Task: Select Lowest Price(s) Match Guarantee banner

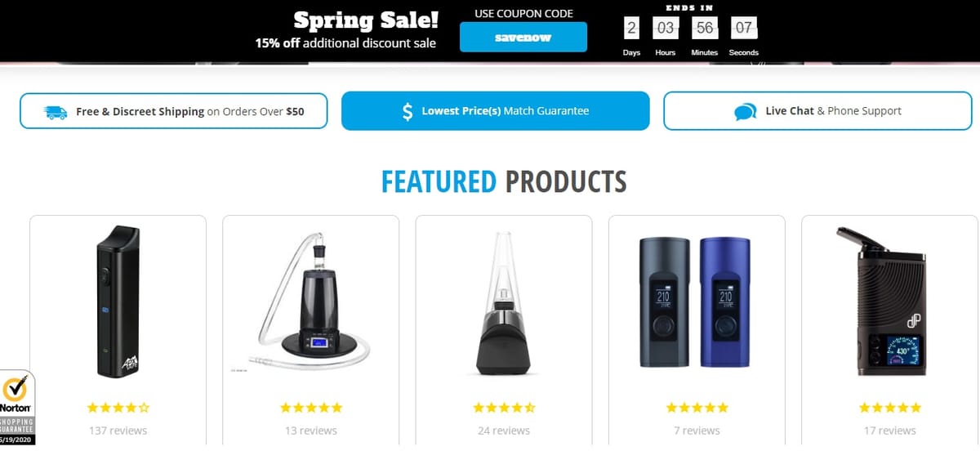Action: tap(495, 111)
